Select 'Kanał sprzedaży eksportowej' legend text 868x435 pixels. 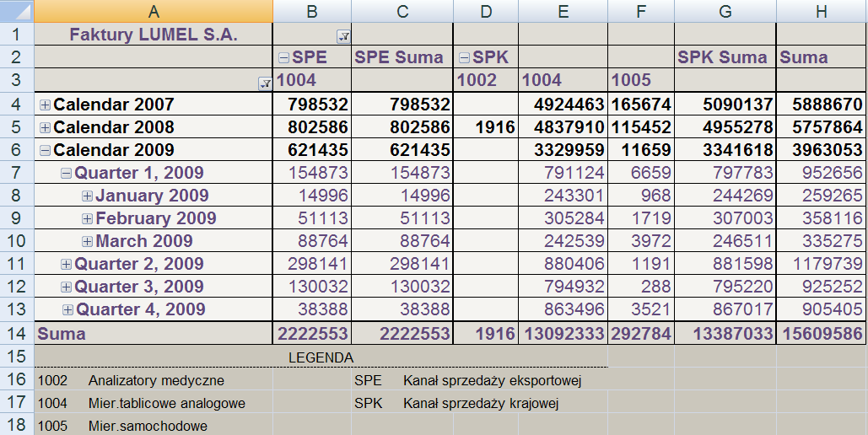[x=492, y=381]
